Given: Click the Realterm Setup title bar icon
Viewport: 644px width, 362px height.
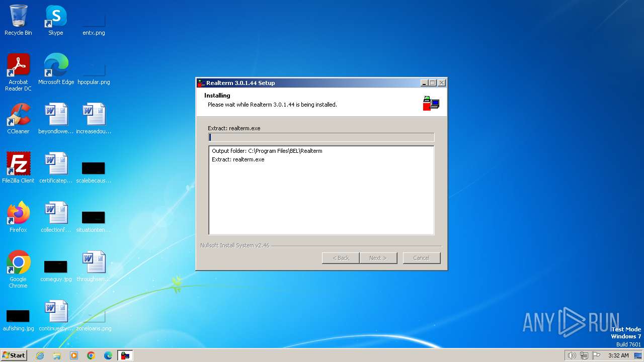Looking at the screenshot, I should coord(201,83).
